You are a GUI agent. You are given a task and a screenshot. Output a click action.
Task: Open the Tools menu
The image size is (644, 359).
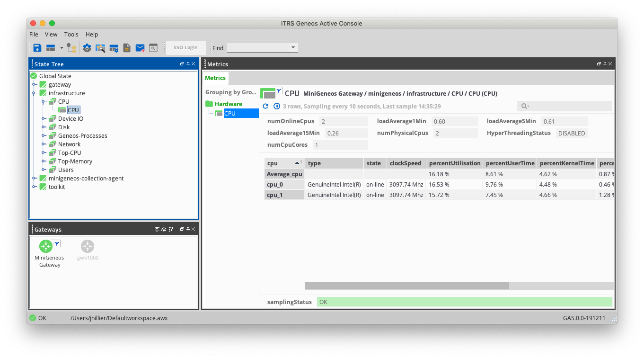coord(71,35)
